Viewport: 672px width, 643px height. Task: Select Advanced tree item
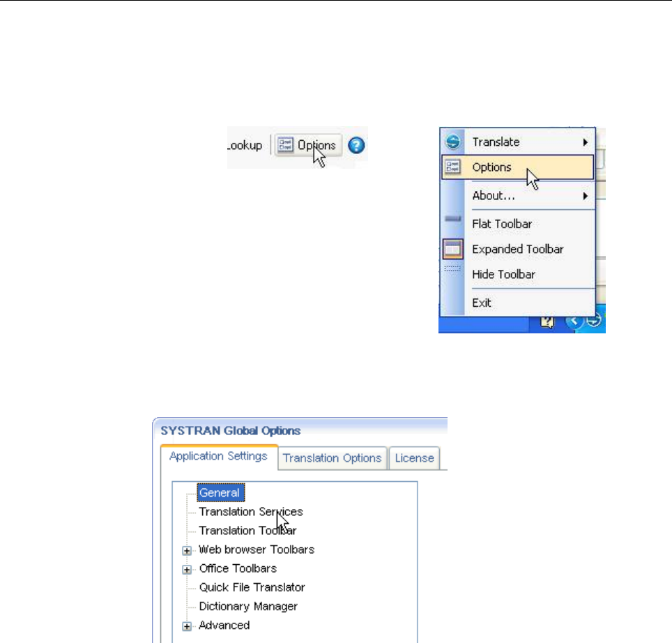pyautogui.click(x=224, y=626)
